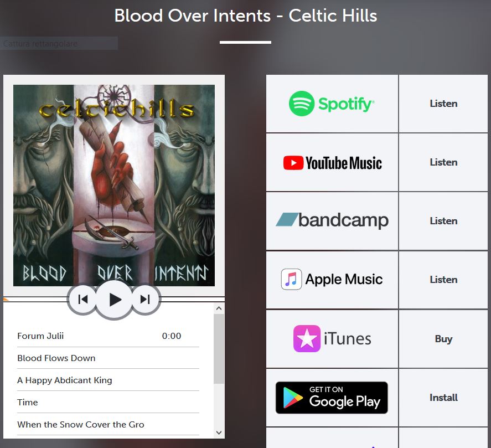Viewport: 491px width, 448px height.
Task: Select the track Blood Flows Down
Action: tap(108, 358)
